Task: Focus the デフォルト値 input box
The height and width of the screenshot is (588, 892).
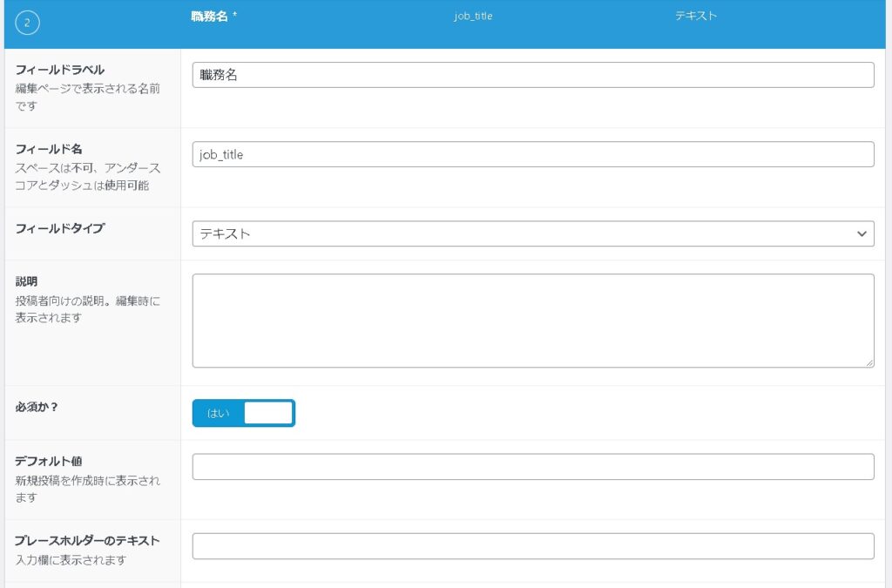Action: [532, 467]
